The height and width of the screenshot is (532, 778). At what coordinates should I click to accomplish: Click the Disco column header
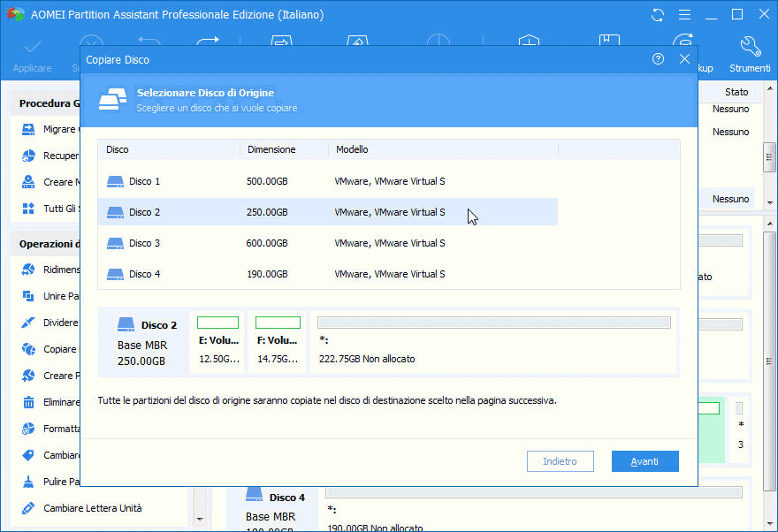(169, 149)
